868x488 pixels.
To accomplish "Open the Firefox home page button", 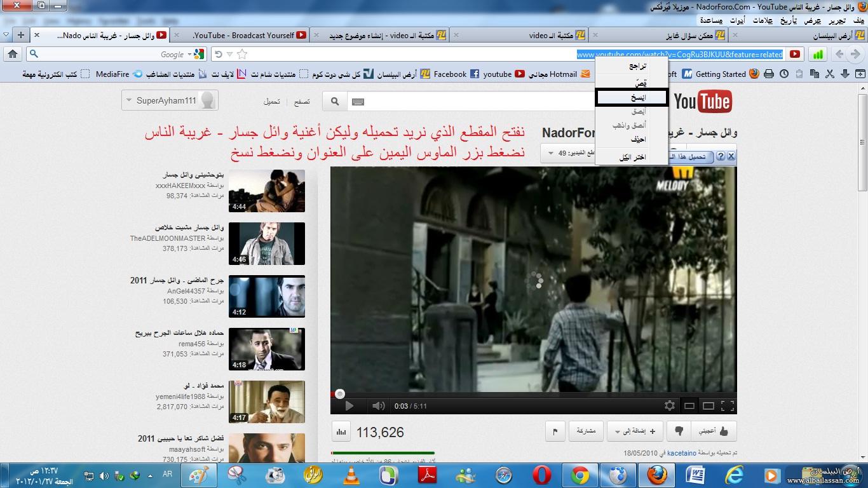I will pos(13,55).
